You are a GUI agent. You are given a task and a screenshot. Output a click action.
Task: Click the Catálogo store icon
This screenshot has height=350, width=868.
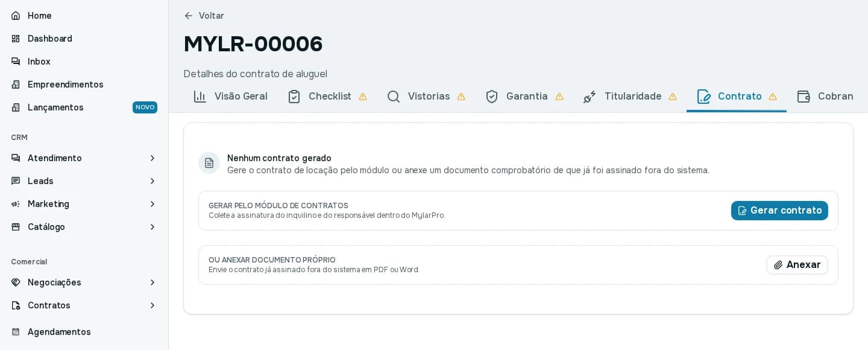(16, 227)
